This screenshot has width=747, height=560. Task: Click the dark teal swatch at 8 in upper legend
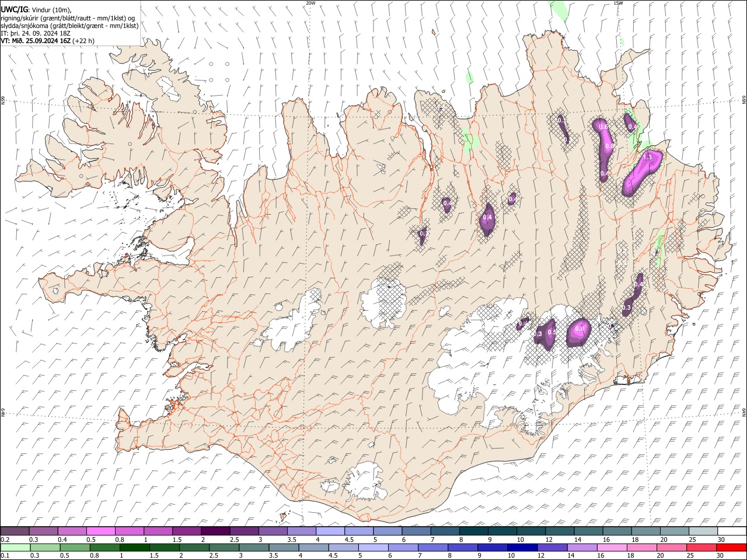pyautogui.click(x=474, y=531)
